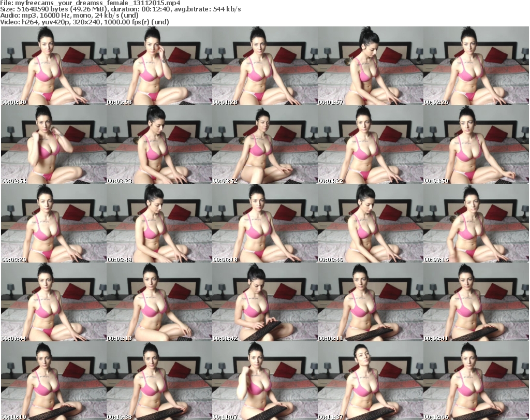Open the thumbnail marked 00:11:07
530x420 pixels.
click(264, 381)
